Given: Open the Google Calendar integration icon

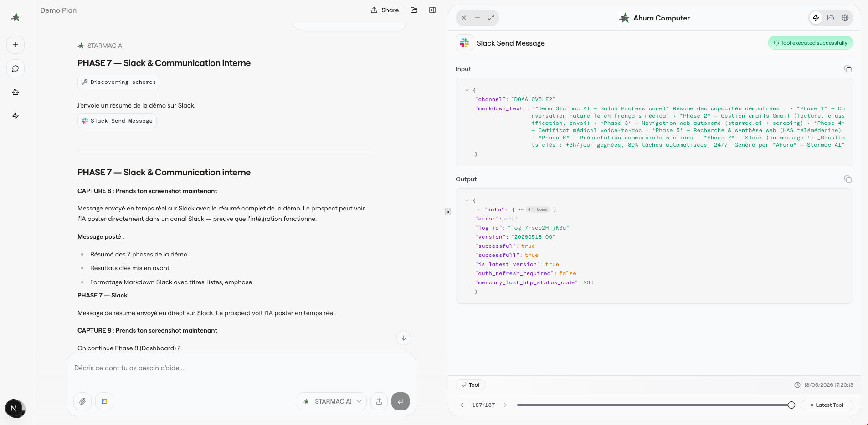Looking at the screenshot, I should 104,401.
